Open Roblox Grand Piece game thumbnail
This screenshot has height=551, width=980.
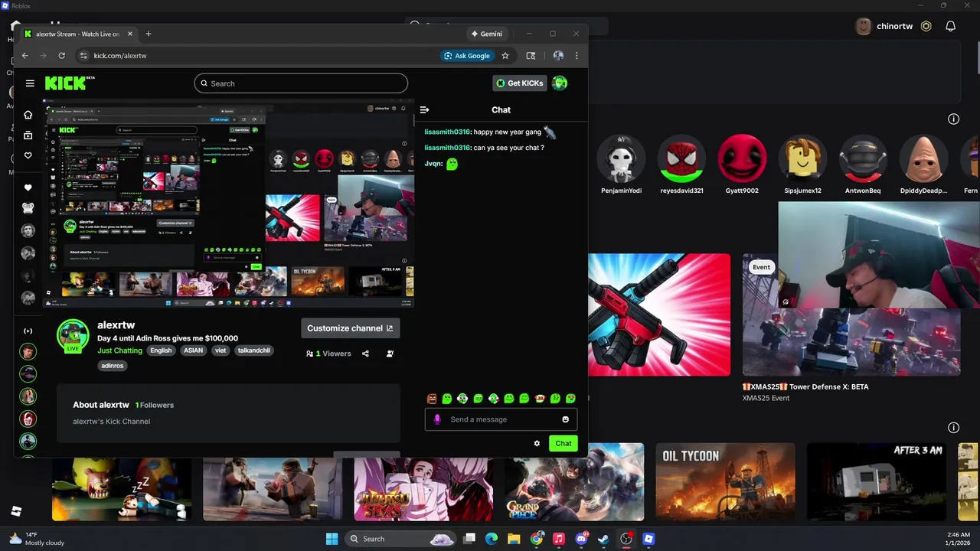[574, 482]
